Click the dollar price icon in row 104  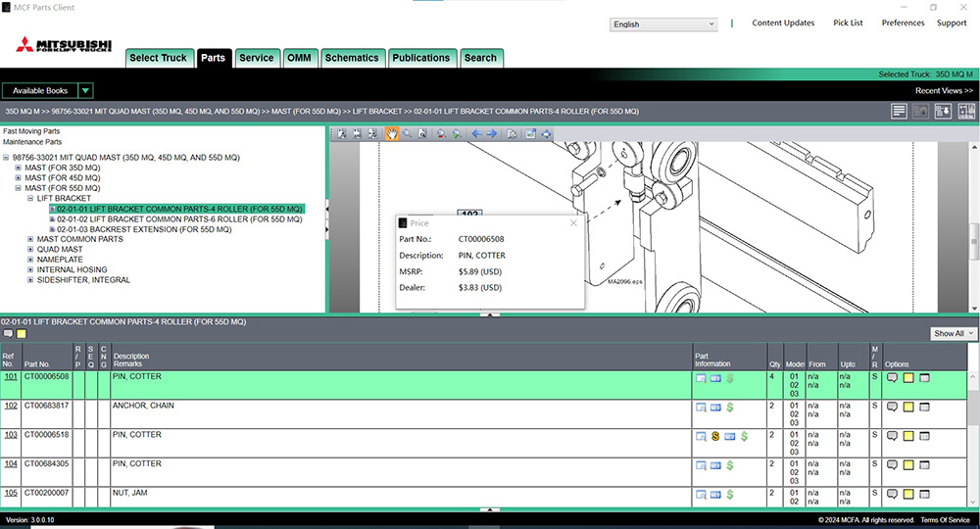coord(730,465)
